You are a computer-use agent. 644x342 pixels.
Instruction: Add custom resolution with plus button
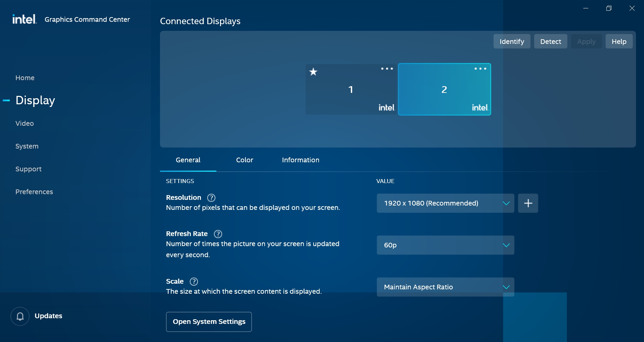[528, 203]
